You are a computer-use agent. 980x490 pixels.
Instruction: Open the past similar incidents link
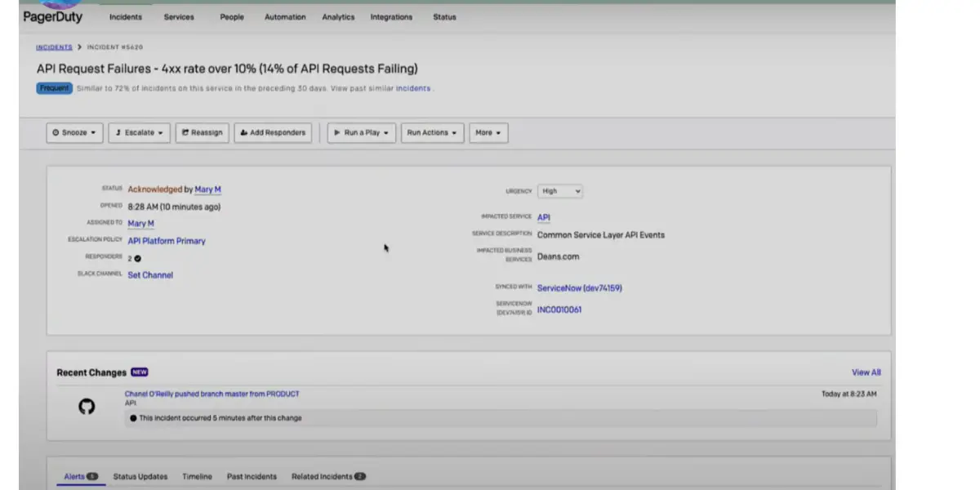click(413, 88)
